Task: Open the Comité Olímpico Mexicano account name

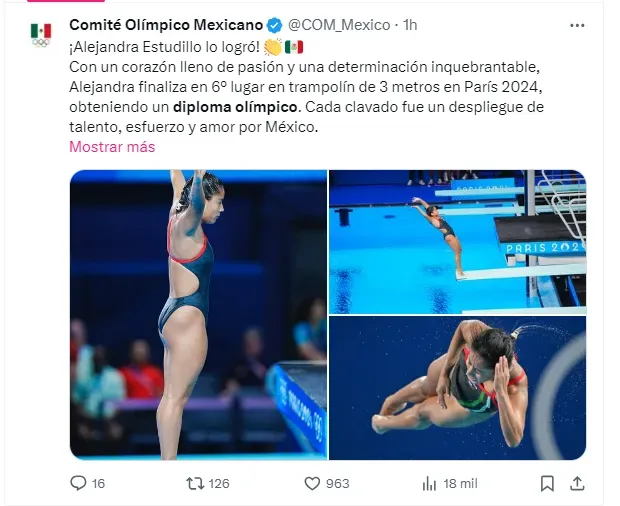Action: coord(166,25)
